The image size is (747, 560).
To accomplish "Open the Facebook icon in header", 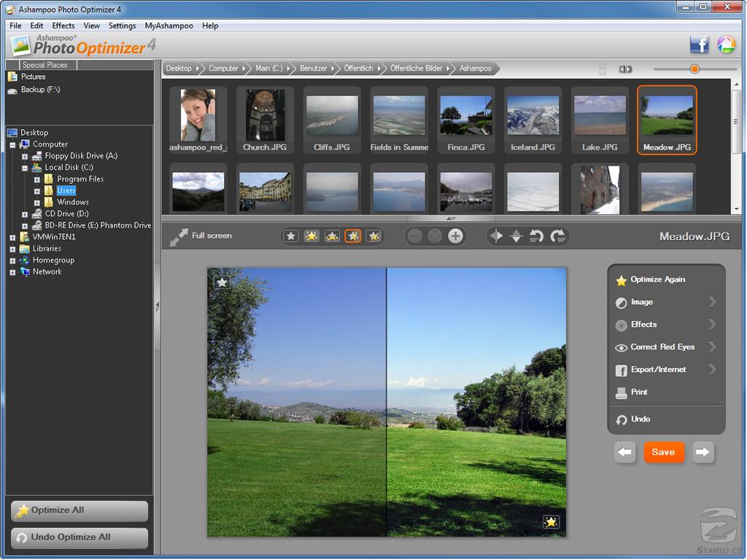I will (x=700, y=45).
